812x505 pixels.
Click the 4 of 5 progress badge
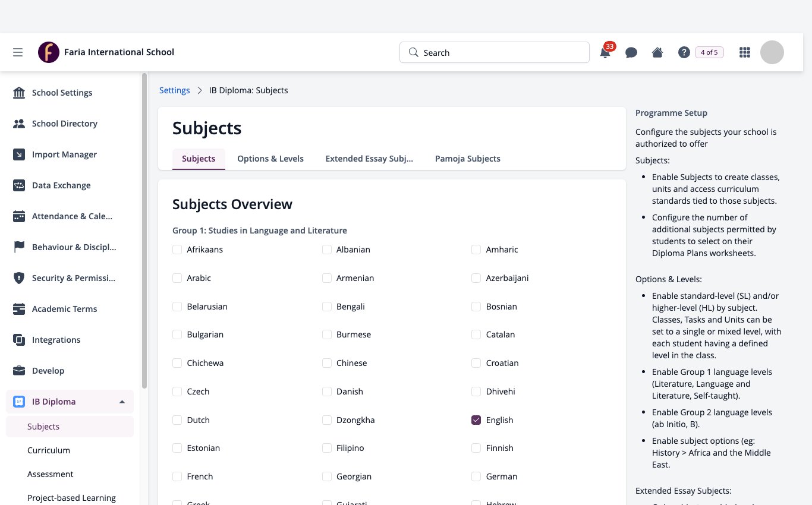[709, 52]
